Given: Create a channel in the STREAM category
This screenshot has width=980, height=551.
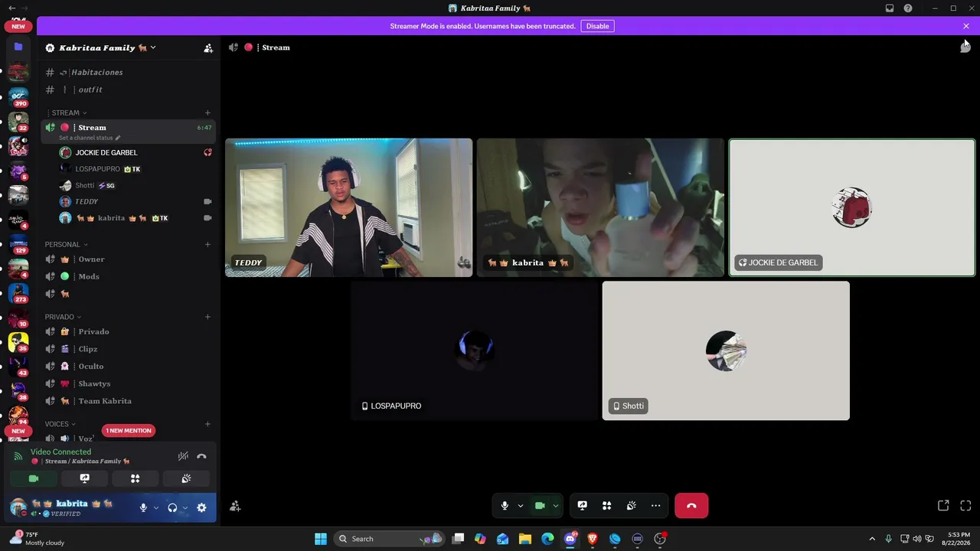Looking at the screenshot, I should [207, 112].
